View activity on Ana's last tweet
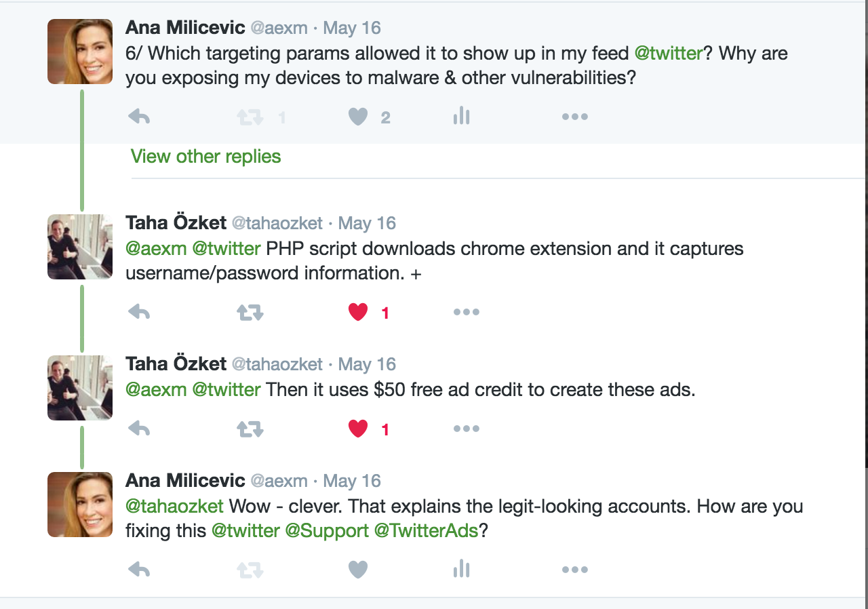Screen dimensions: 868x609 click(x=462, y=569)
